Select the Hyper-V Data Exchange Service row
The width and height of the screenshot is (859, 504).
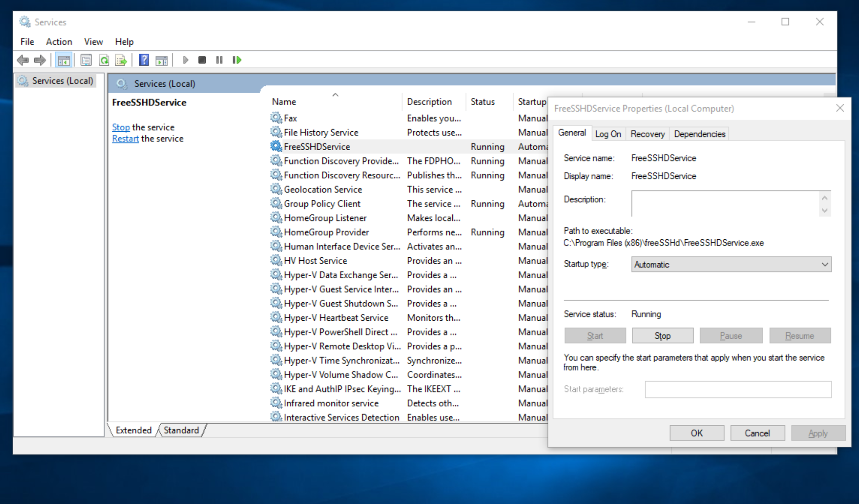(x=408, y=275)
